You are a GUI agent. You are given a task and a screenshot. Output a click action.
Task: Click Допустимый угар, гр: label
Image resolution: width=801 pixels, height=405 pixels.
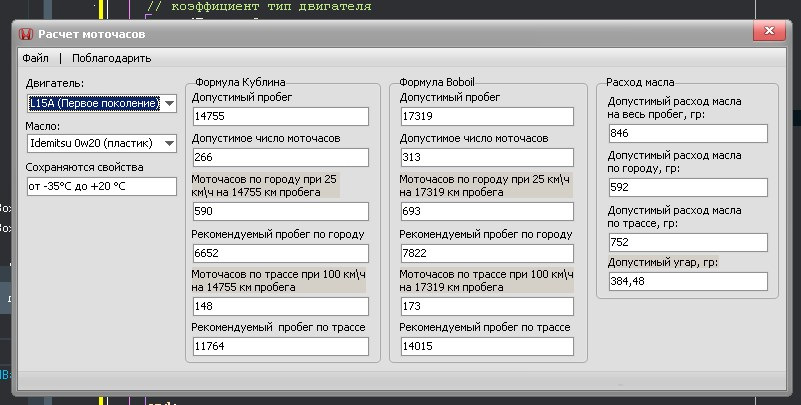(663, 263)
